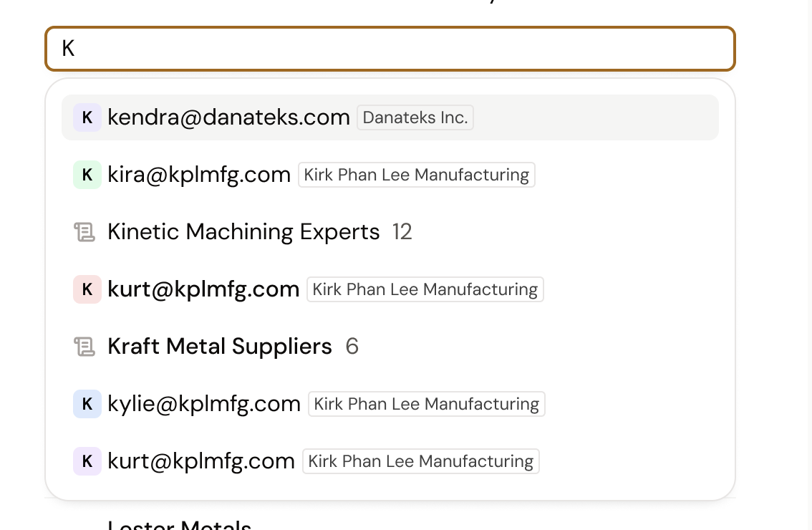
Task: Click the 6 count next to Kraft Metal
Action: 352,347
